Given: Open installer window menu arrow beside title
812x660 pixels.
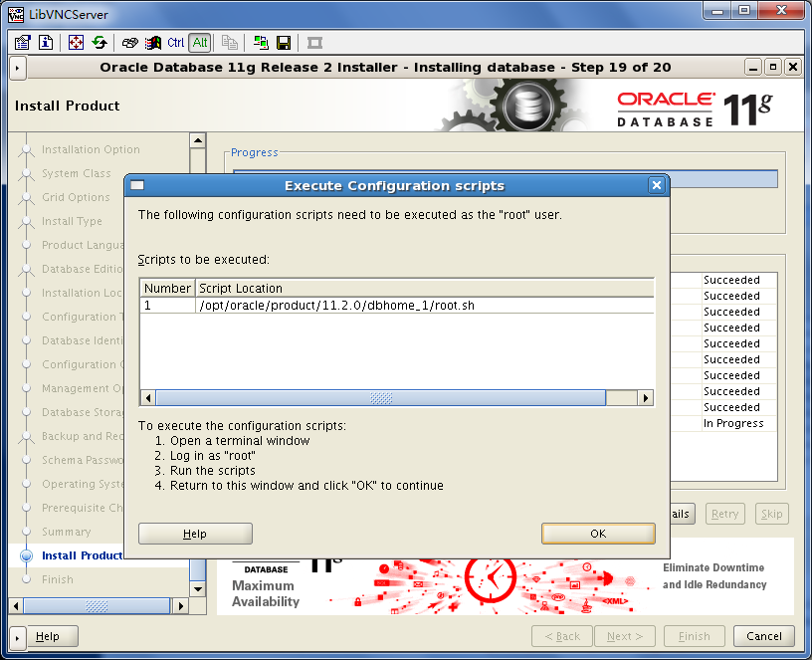Looking at the screenshot, I should click(x=18, y=68).
